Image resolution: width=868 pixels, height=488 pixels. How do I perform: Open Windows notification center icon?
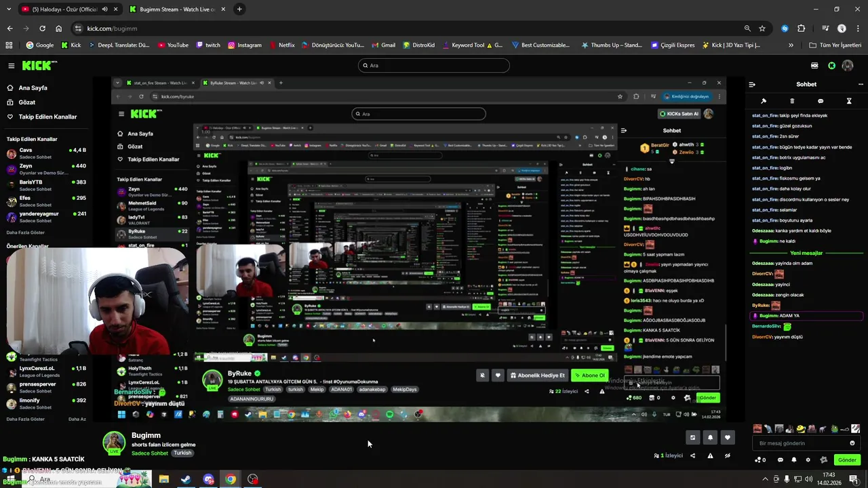pos(854,479)
